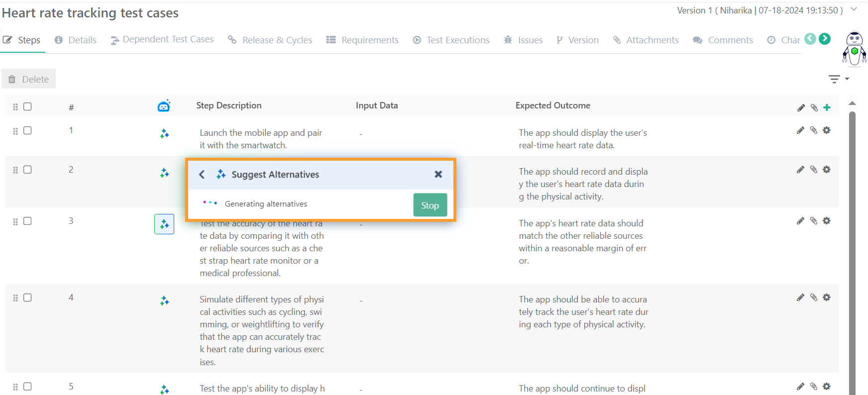
Task: Expand the version dropdown chevron
Action: click(854, 9)
